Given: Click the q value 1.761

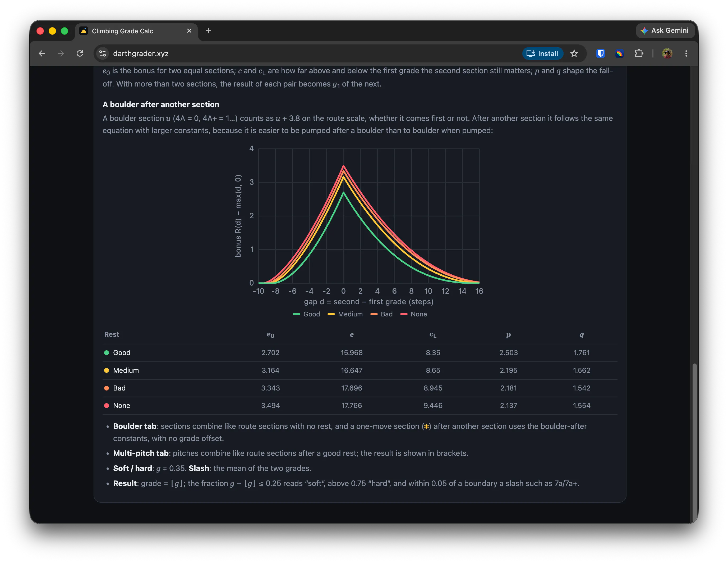Looking at the screenshot, I should 581,353.
